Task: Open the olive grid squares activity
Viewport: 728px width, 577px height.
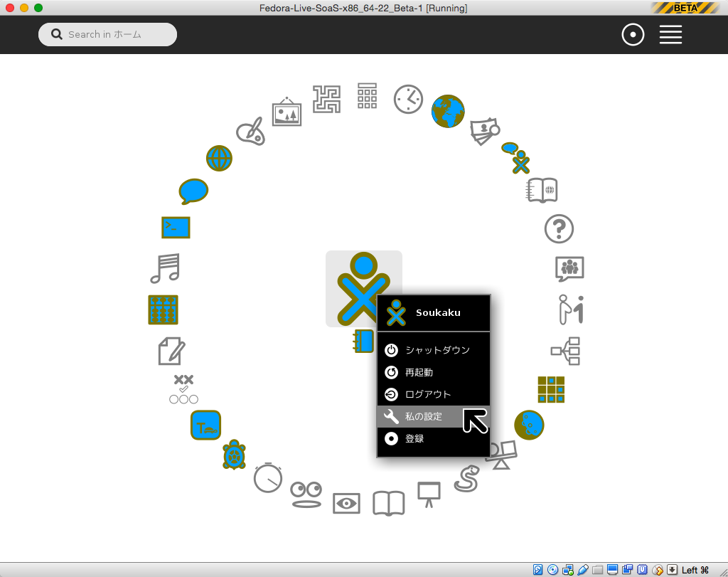Action: [x=551, y=389]
